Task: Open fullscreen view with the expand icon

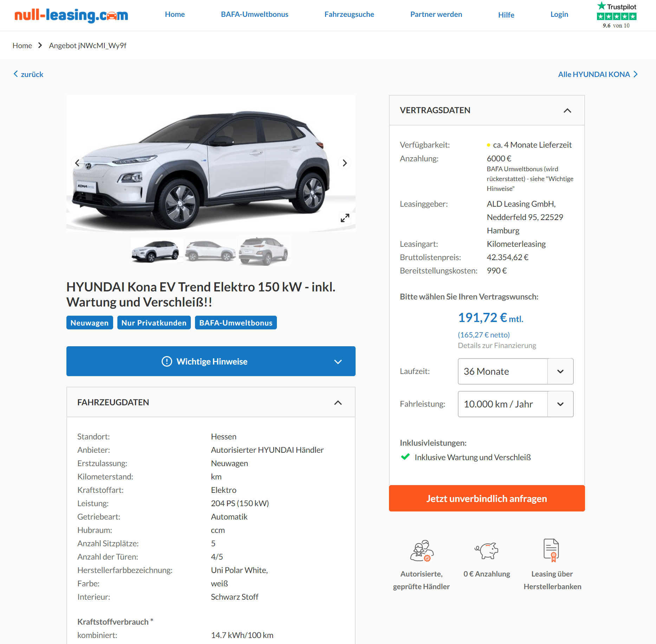Action: tap(345, 218)
